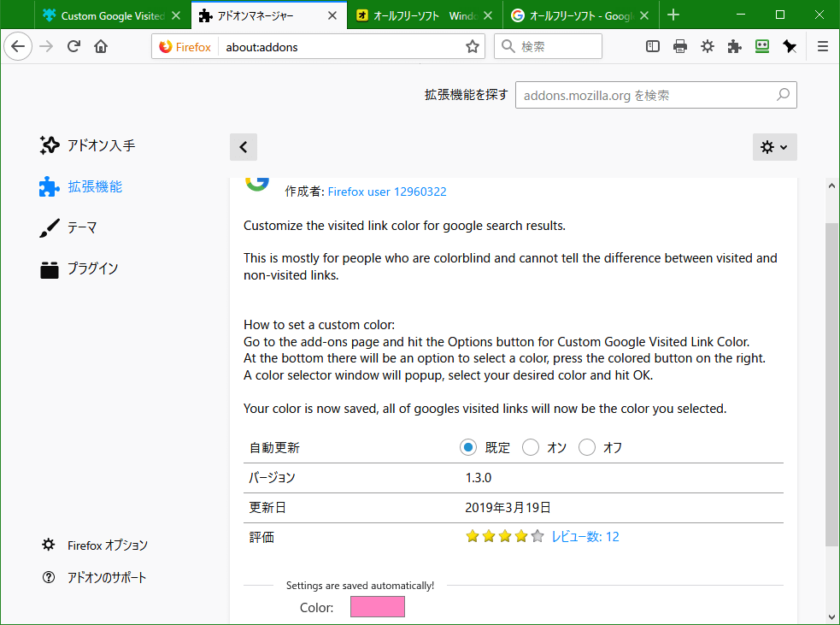This screenshot has height=625, width=840.
Task: Click the star rating icons
Action: point(505,536)
